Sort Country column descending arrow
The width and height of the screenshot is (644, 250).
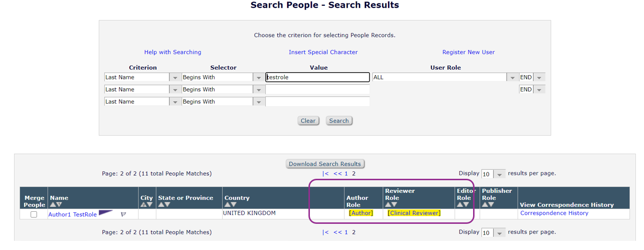pos(233,205)
